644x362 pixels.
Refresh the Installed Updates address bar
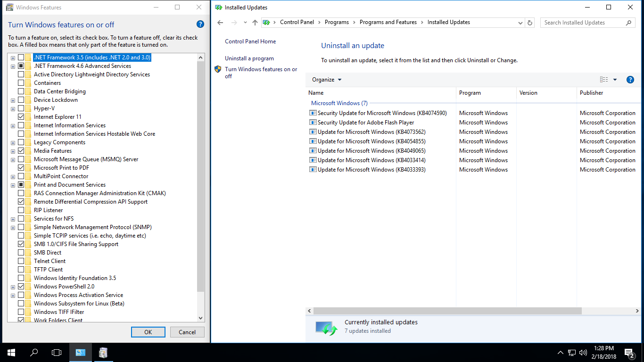point(530,23)
